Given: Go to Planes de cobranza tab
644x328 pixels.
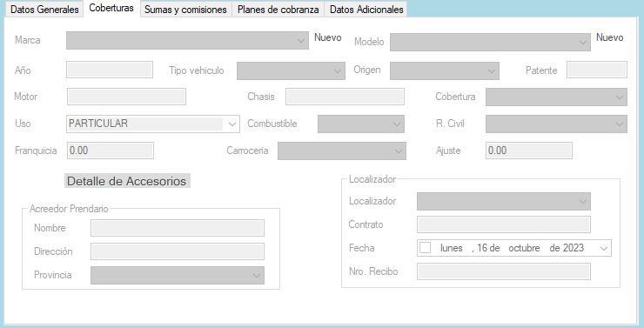Looking at the screenshot, I should point(278,10).
